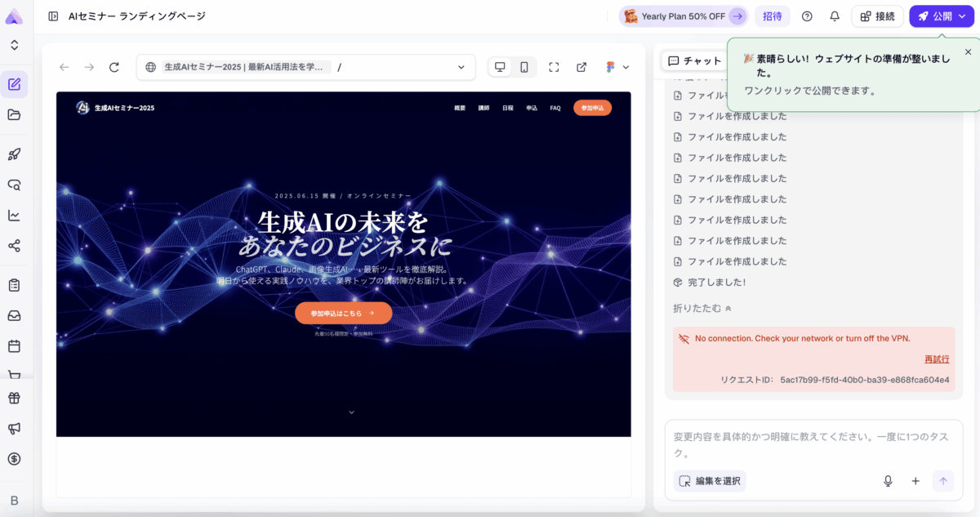Open the share nodes icon in sidebar

(x=14, y=246)
